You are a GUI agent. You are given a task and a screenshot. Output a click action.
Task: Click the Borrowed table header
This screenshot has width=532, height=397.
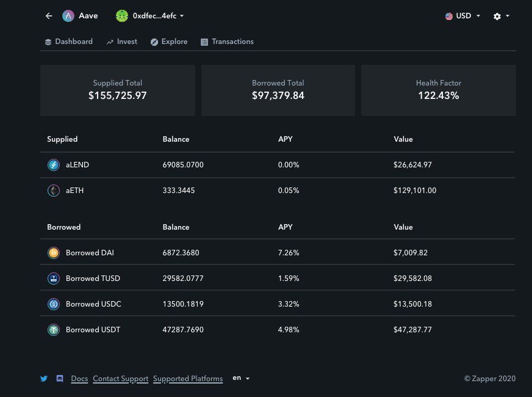(x=64, y=227)
